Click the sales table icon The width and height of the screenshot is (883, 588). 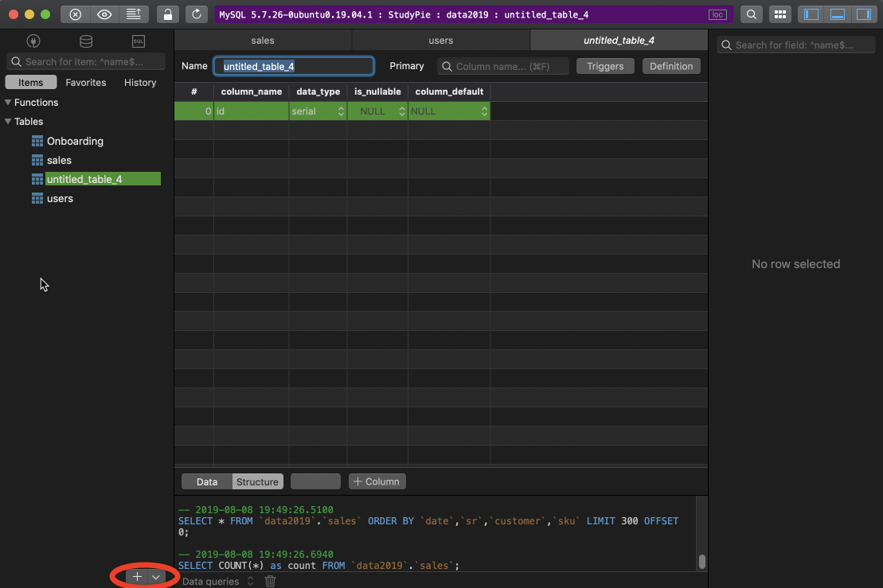coord(37,160)
